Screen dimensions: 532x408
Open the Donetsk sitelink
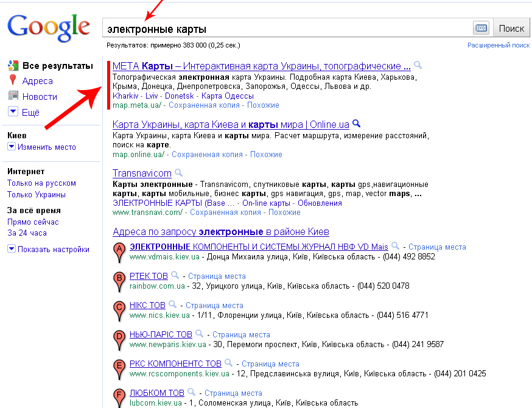click(x=180, y=96)
